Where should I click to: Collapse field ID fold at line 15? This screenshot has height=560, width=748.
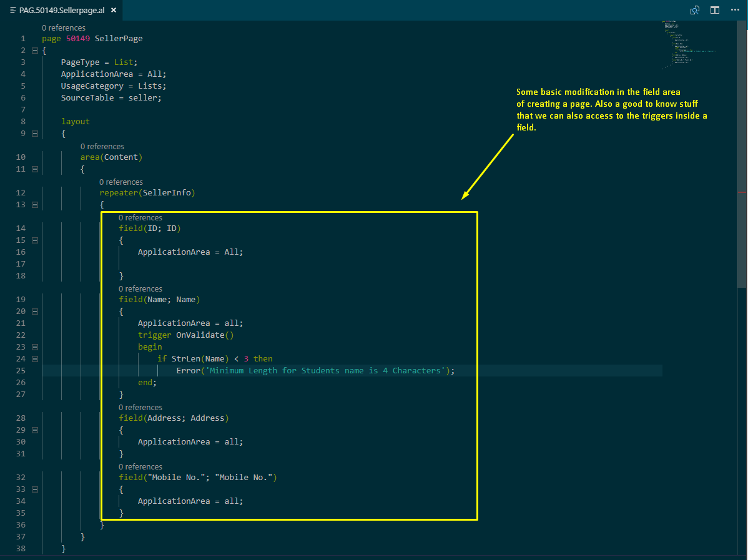point(35,240)
